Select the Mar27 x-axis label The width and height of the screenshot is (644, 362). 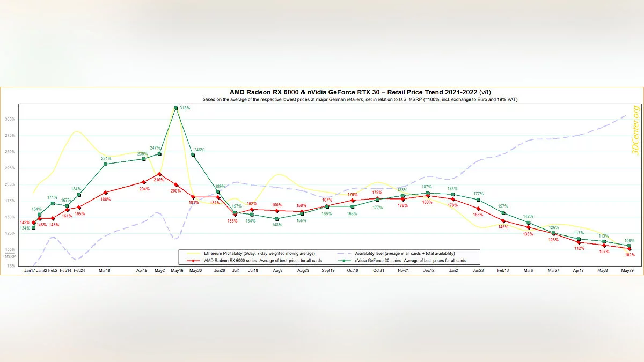coord(554,271)
